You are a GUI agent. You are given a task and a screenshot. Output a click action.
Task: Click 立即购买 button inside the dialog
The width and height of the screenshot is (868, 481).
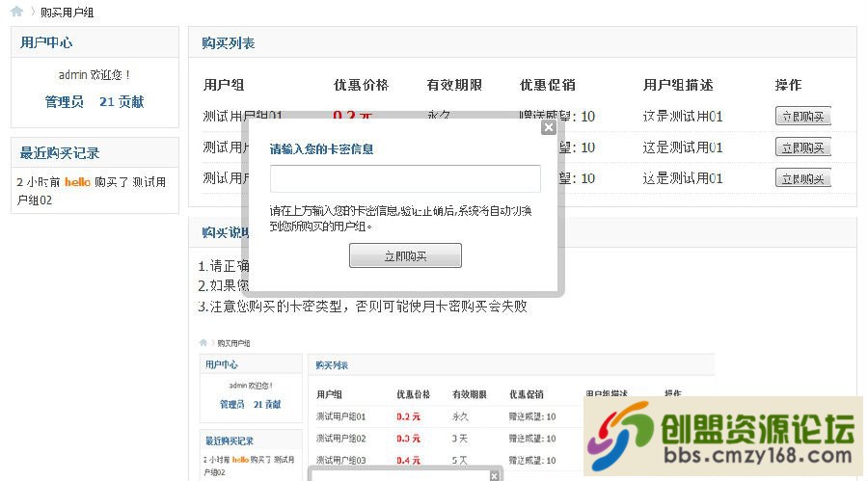tap(405, 255)
